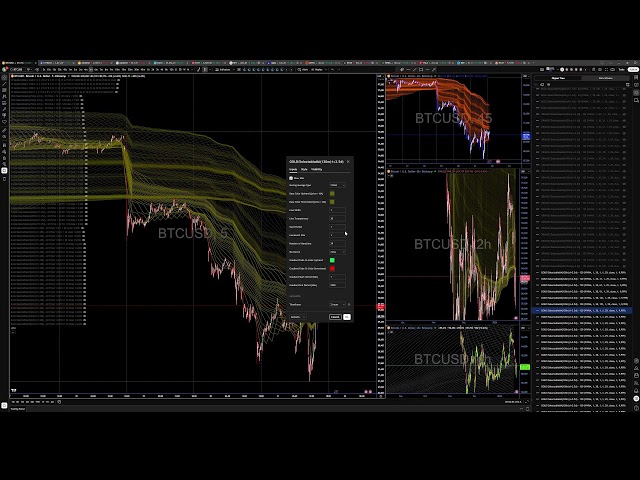
Task: Open the dropdown below Number of Iterations
Action: coord(338,252)
